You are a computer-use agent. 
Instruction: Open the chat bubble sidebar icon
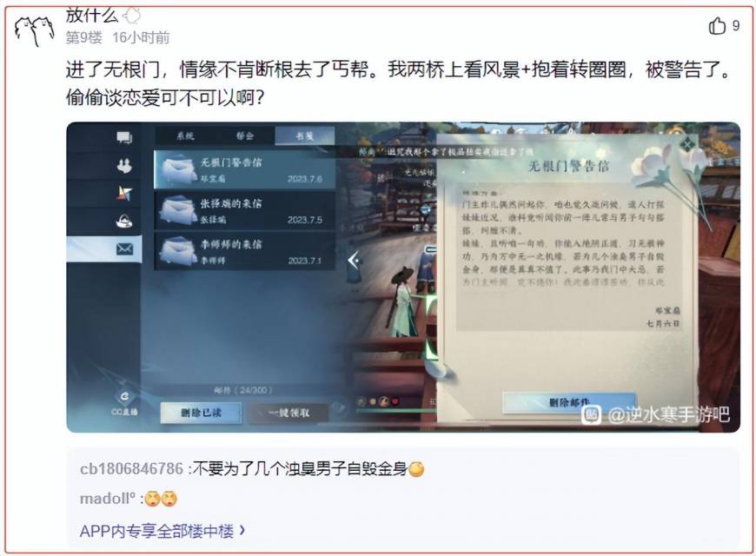click(124, 137)
